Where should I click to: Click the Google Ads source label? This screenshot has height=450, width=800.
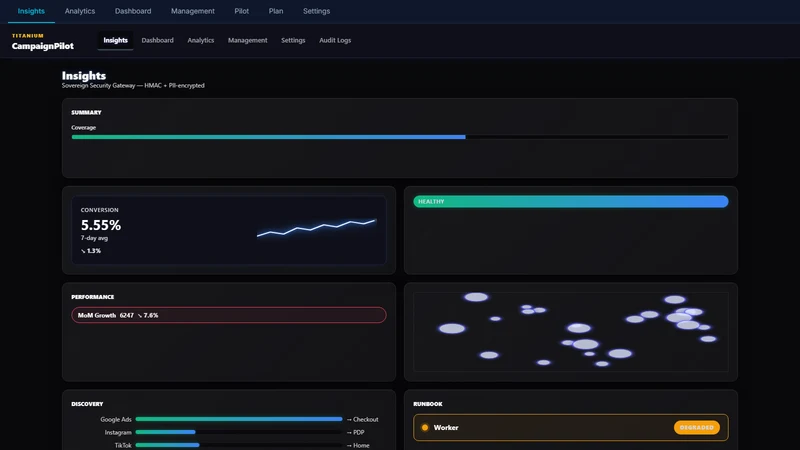(x=116, y=419)
